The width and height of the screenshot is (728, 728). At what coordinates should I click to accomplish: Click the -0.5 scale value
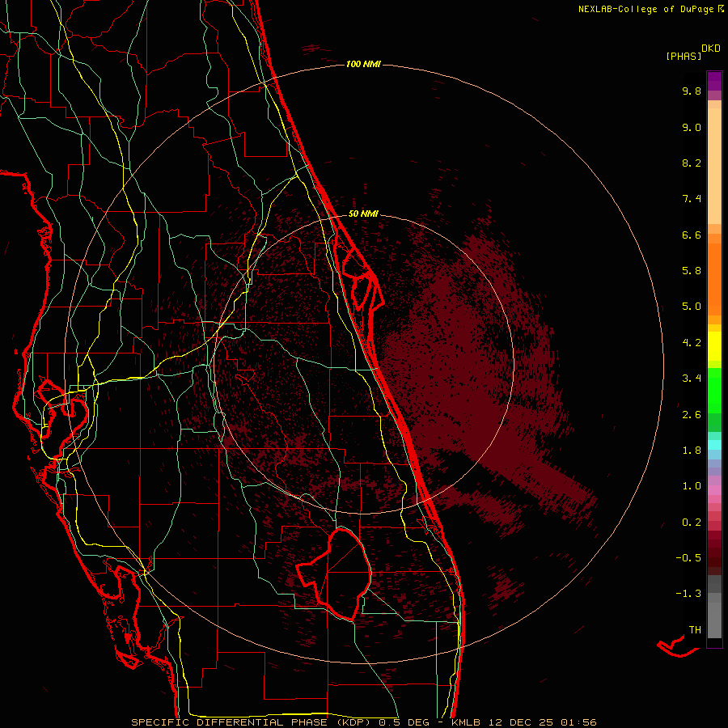tap(688, 558)
